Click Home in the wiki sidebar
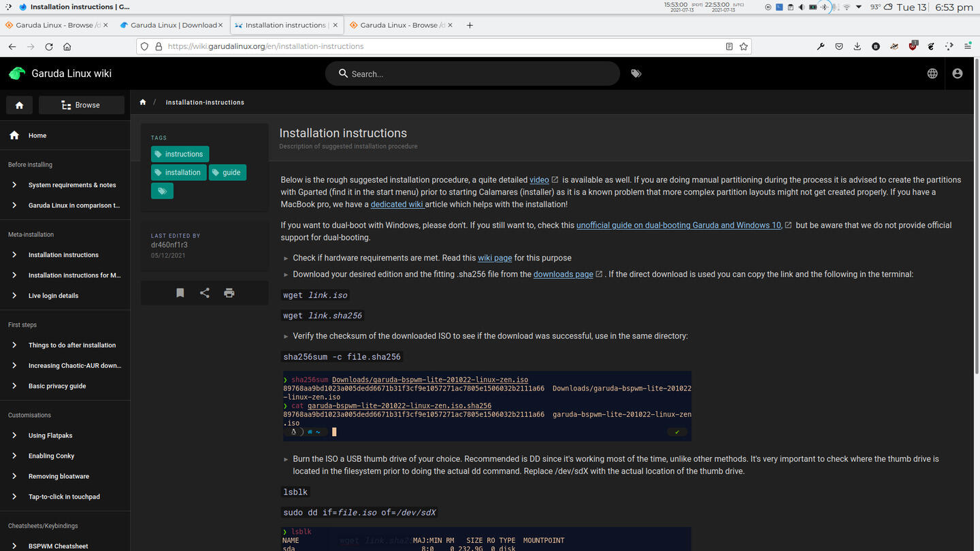Image resolution: width=980 pixels, height=551 pixels. pos(65,135)
